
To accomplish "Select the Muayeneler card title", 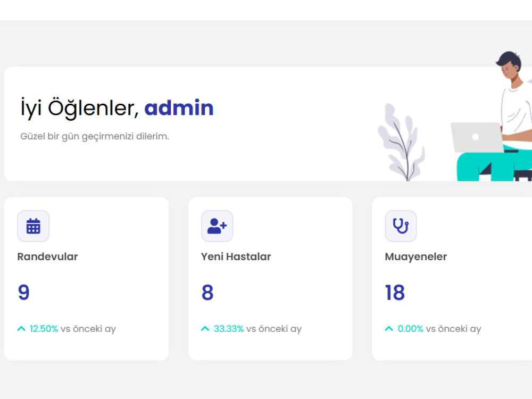I will pyautogui.click(x=415, y=257).
